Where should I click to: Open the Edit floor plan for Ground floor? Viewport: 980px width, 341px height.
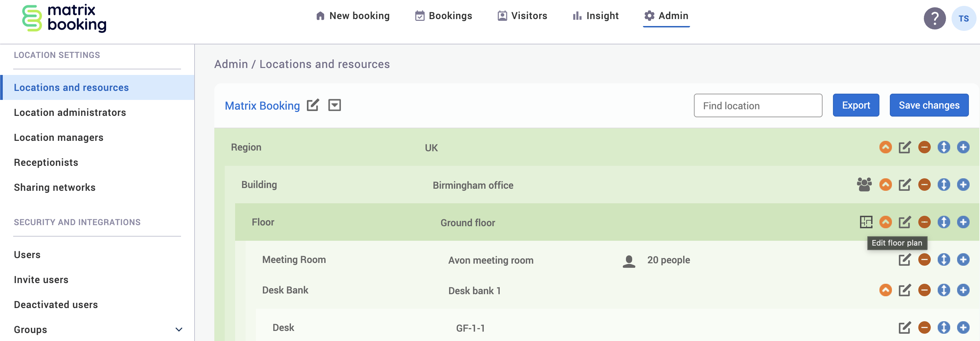866,222
